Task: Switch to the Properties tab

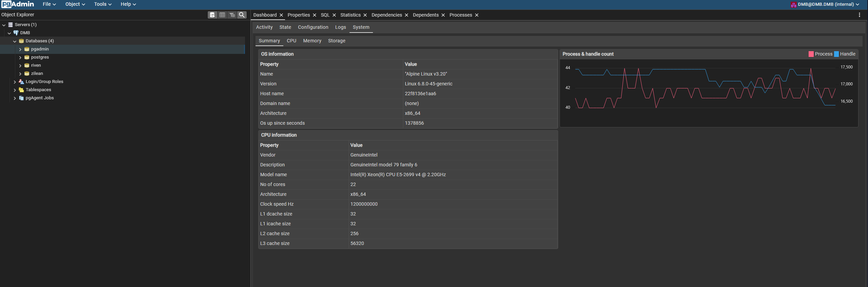Action: click(299, 15)
